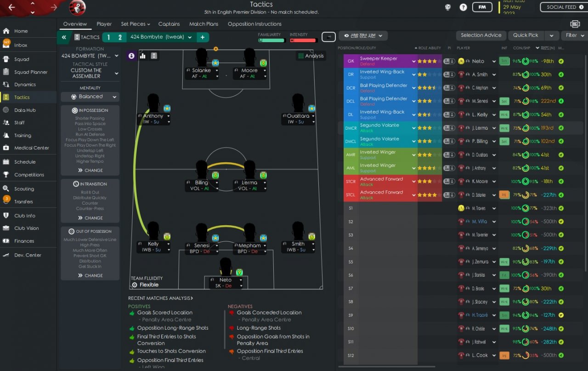Collapse tactics panel with double chevron
Image resolution: width=588 pixels, height=371 pixels.
coord(64,37)
